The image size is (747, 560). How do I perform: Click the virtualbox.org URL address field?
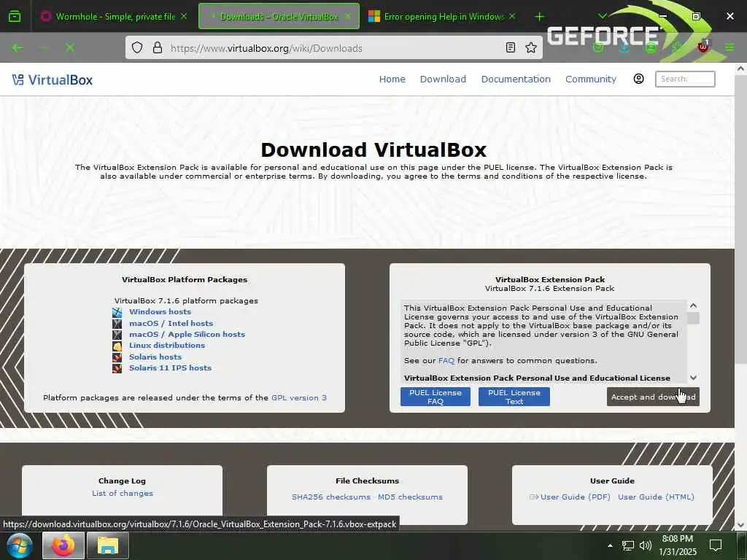(x=333, y=48)
